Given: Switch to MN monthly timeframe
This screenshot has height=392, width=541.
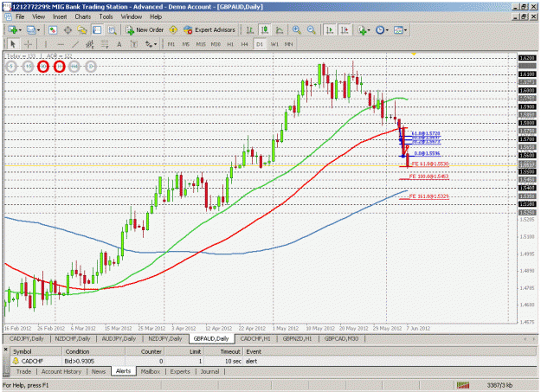Looking at the screenshot, I should click(288, 44).
